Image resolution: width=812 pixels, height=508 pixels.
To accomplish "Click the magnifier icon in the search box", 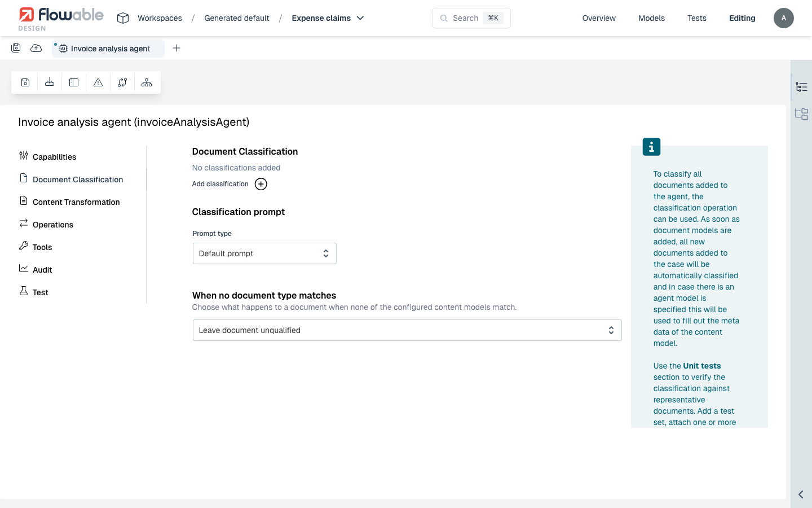I will point(444,18).
